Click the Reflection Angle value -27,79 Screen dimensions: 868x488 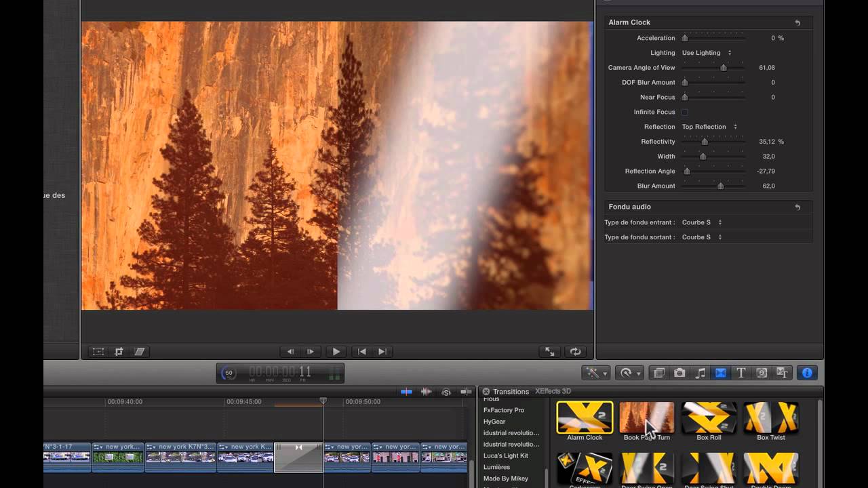[766, 171]
